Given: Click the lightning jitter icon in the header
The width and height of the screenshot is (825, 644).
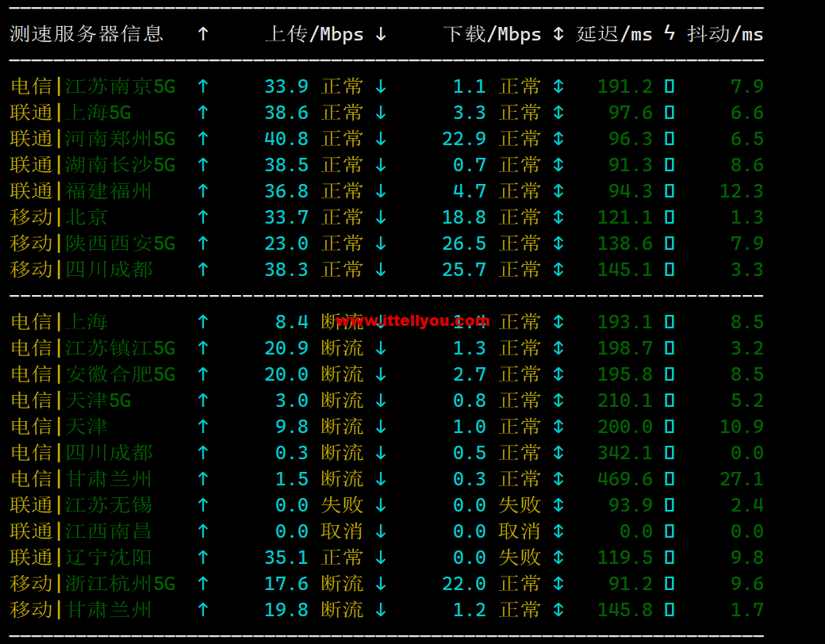Looking at the screenshot, I should tap(670, 33).
